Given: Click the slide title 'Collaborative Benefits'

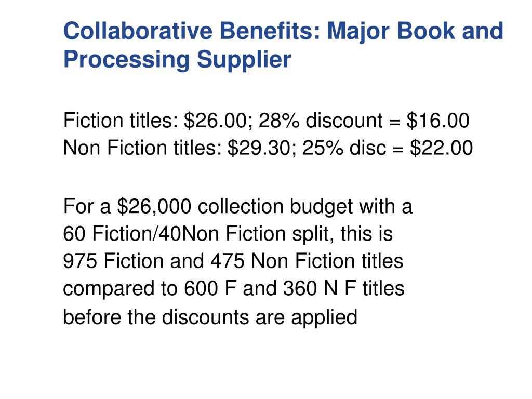Looking at the screenshot, I should point(191,31).
